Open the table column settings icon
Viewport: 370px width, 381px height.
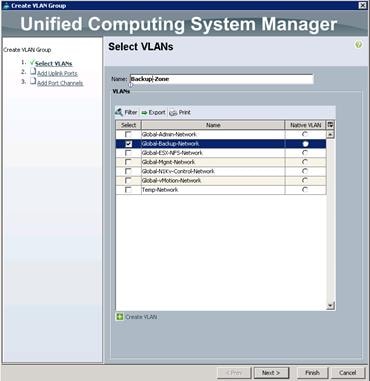(x=330, y=125)
